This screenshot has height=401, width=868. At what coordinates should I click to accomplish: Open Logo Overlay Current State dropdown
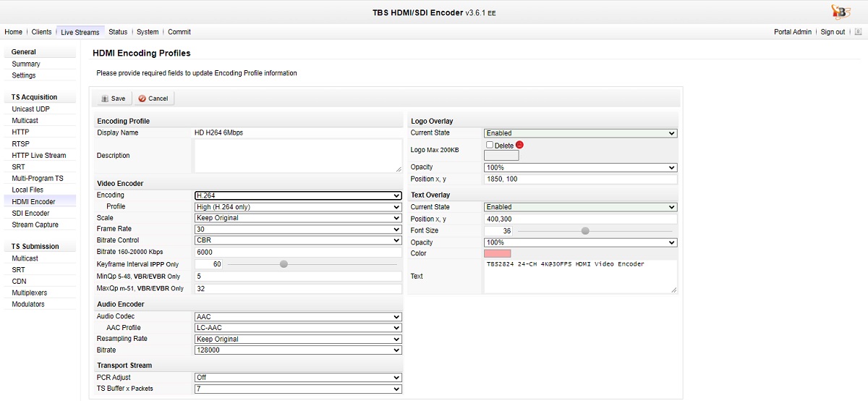pos(580,133)
